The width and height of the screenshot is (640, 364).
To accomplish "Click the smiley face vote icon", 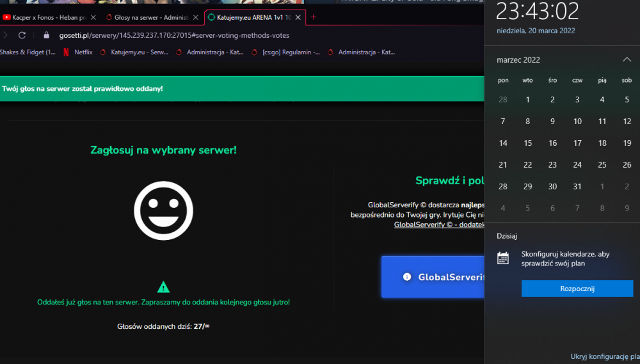I will coord(163,210).
